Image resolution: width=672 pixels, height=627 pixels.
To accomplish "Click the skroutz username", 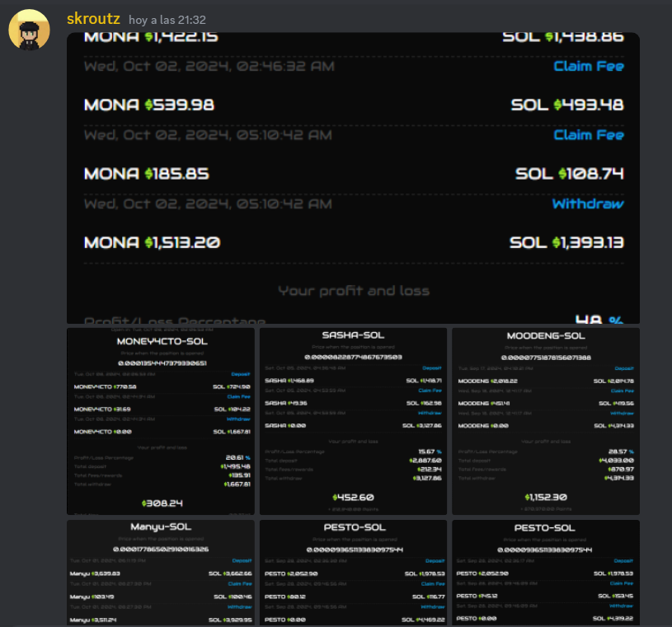I will pyautogui.click(x=93, y=18).
